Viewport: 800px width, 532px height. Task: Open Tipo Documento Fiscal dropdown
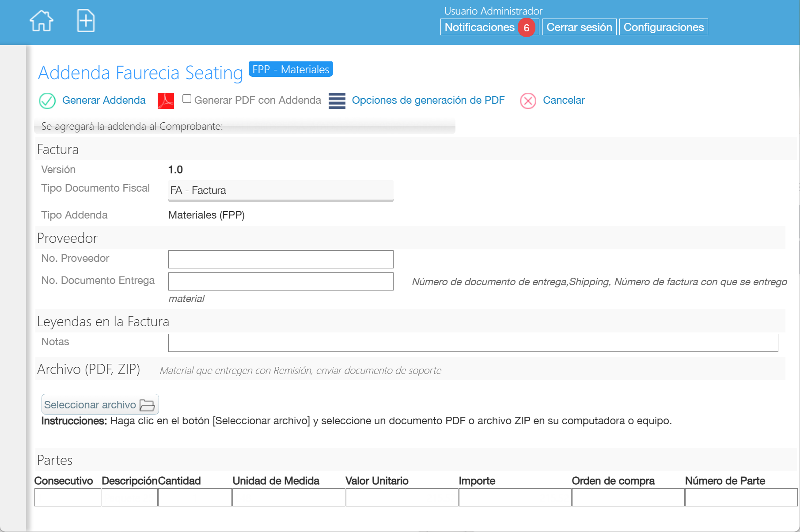281,191
